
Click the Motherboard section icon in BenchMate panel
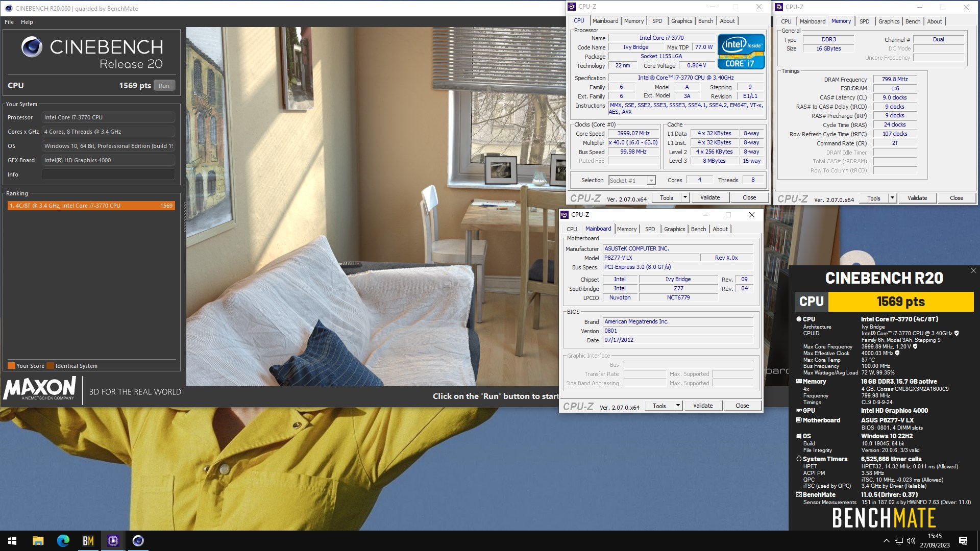[x=799, y=420]
